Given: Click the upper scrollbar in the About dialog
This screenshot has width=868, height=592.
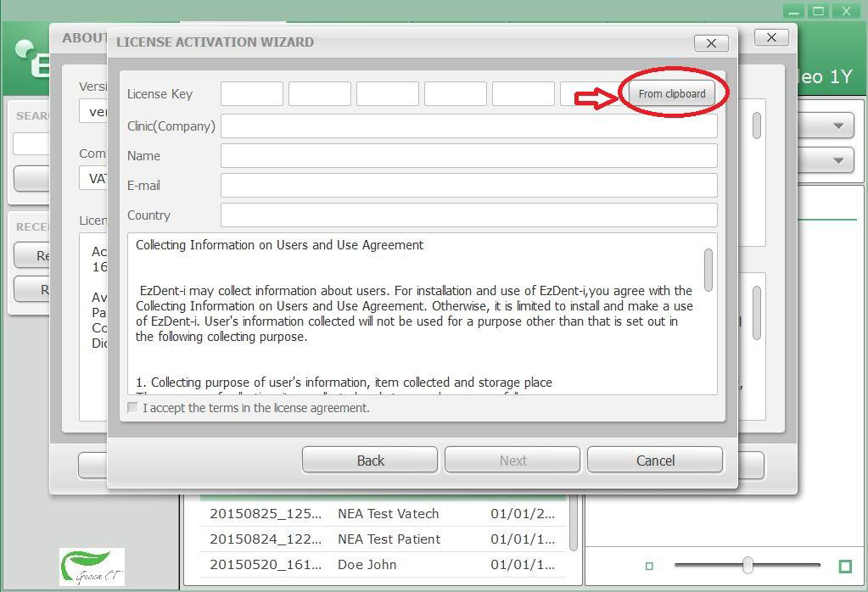Looking at the screenshot, I should coord(757,126).
